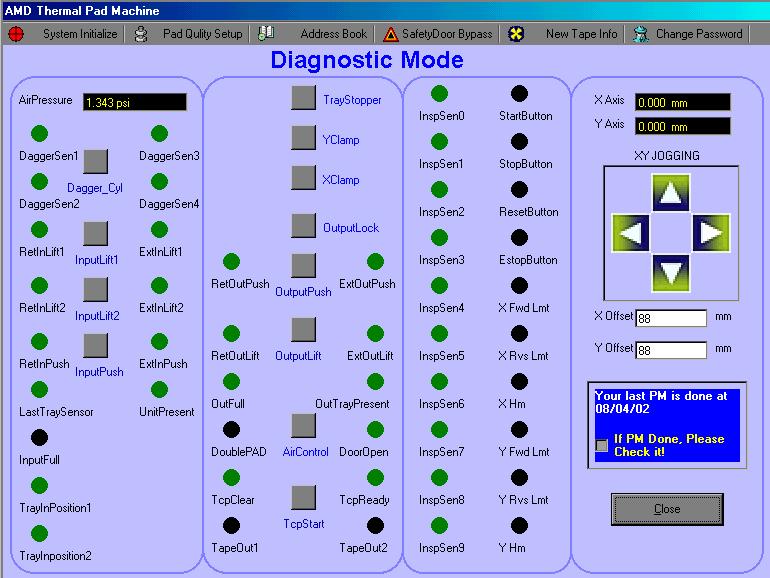
Task: Click the red System Initialize icon
Action: (16, 34)
